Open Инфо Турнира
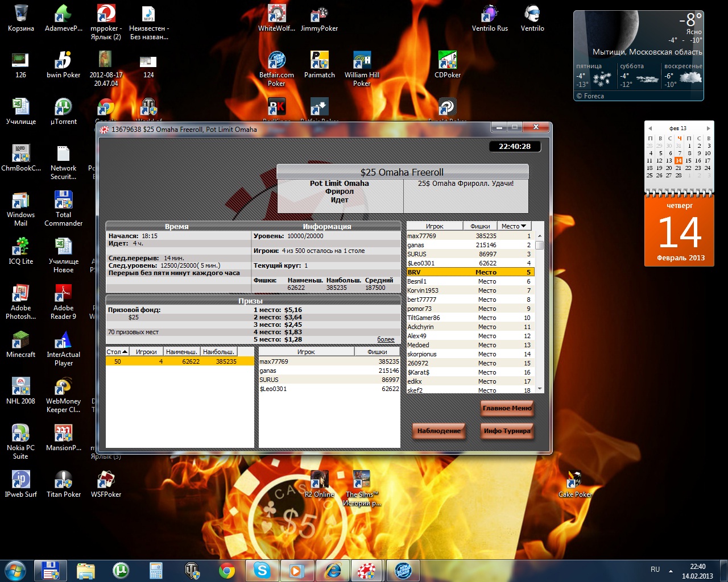This screenshot has width=728, height=582. [x=507, y=431]
